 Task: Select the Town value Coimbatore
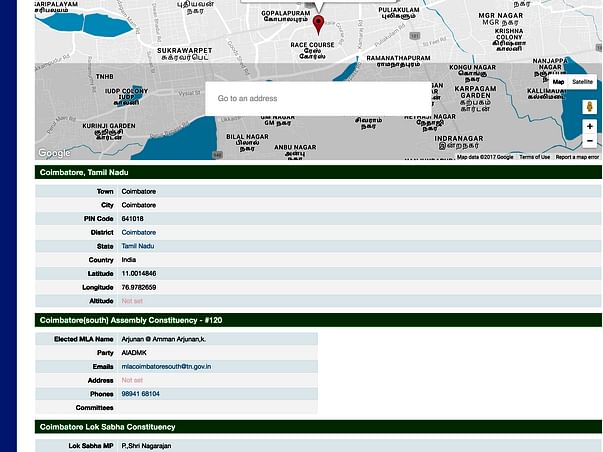(x=139, y=191)
